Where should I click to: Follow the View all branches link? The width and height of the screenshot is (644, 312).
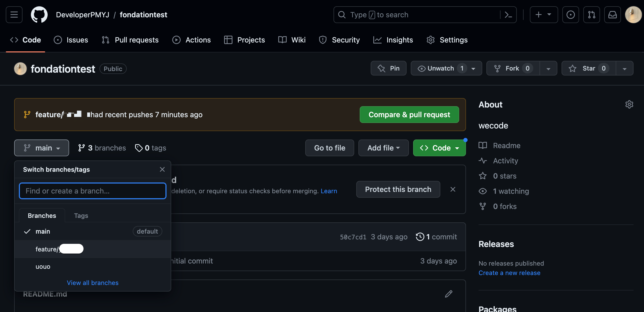92,283
